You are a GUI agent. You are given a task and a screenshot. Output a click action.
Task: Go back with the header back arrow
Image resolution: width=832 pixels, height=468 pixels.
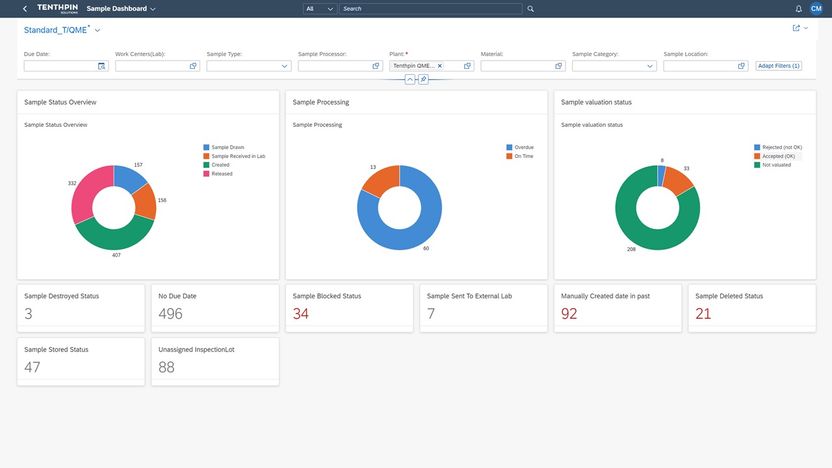24,8
